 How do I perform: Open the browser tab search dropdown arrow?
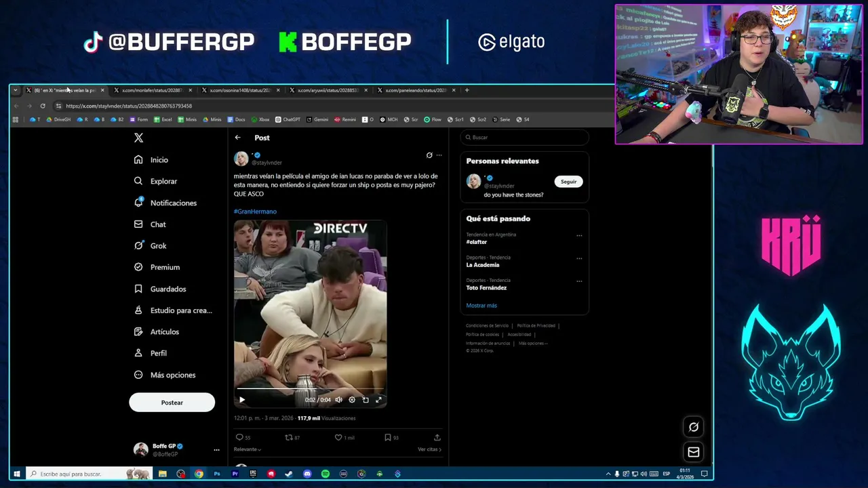coord(16,90)
